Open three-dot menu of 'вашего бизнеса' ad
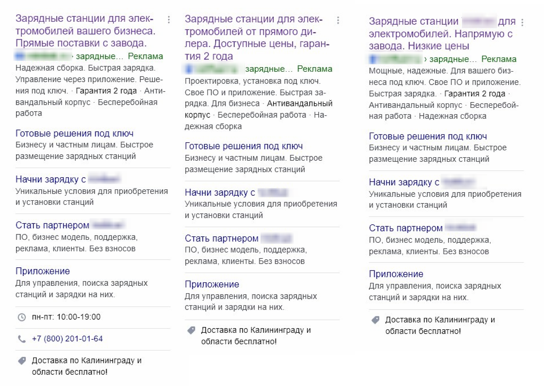The width and height of the screenshot is (544, 392). coord(169,20)
